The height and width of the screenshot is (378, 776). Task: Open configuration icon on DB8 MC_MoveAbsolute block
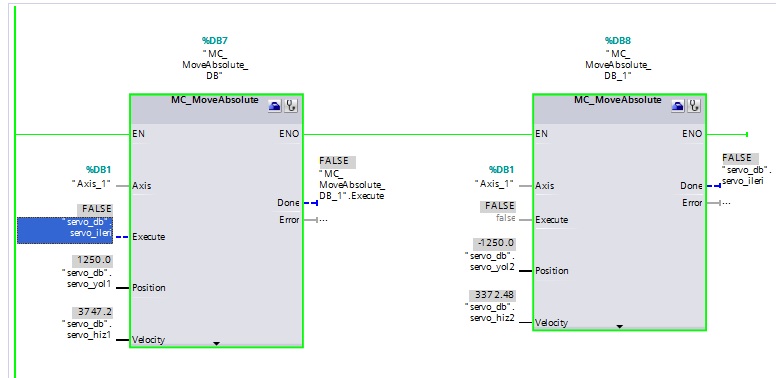pos(678,105)
